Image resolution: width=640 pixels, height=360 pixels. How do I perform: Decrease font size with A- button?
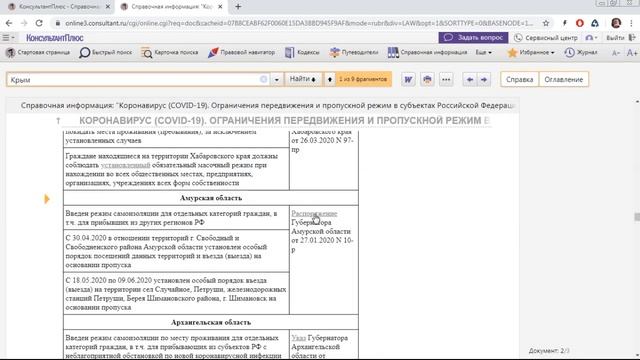click(616, 53)
